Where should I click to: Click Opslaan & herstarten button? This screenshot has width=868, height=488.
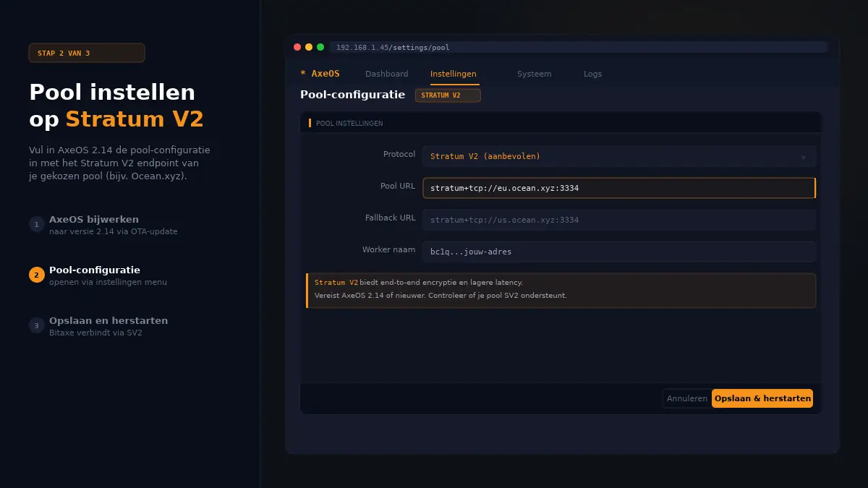point(762,398)
